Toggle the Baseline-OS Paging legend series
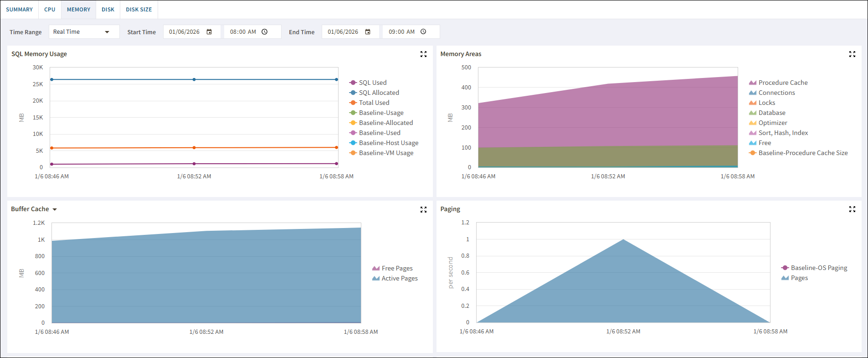The image size is (868, 358). click(814, 268)
